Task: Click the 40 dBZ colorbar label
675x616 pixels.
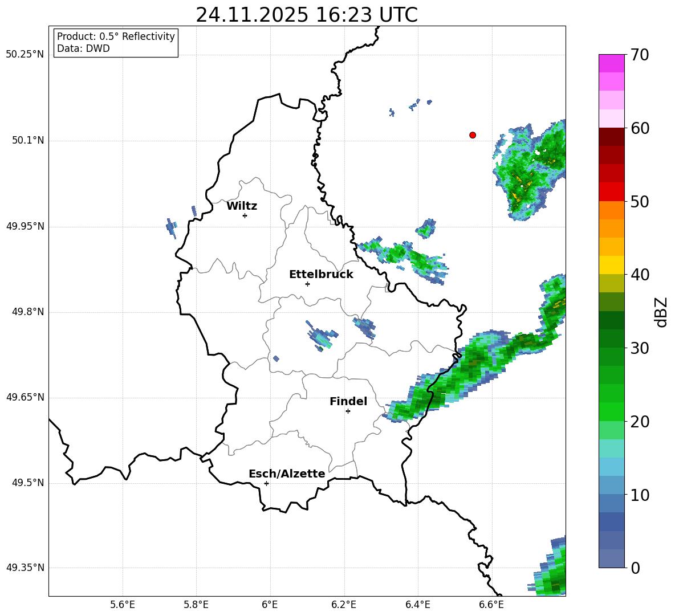Action: pyautogui.click(x=640, y=275)
